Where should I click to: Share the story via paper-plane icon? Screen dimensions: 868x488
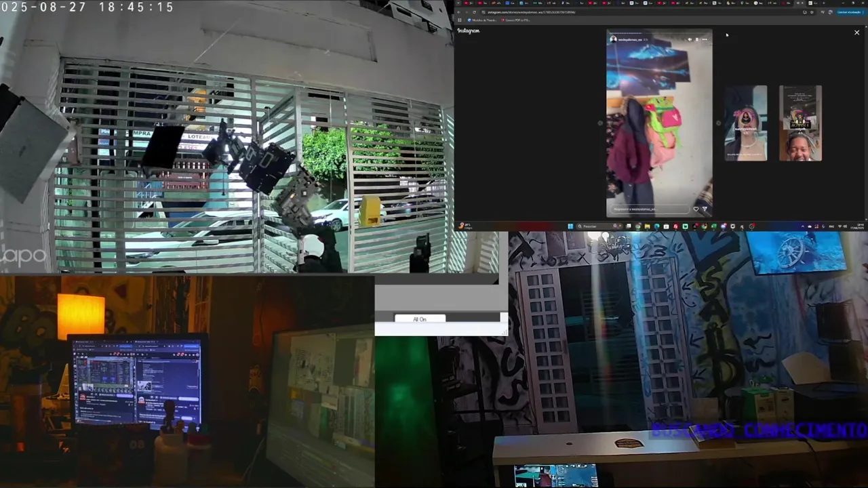pyautogui.click(x=705, y=209)
